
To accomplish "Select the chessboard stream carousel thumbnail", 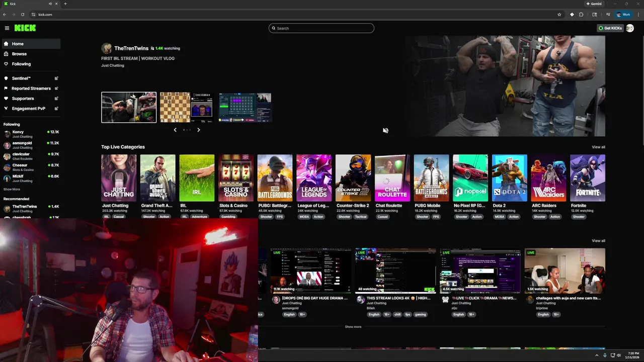I will [x=187, y=107].
